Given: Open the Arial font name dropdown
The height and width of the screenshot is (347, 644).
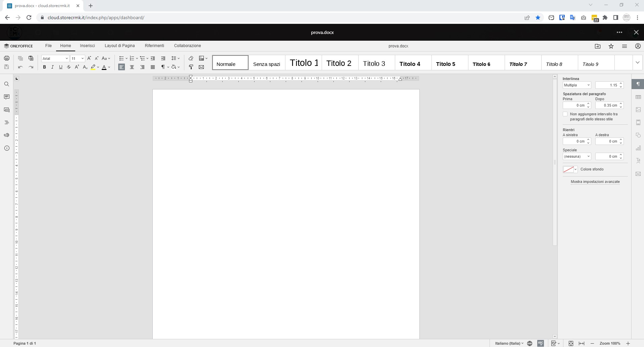Looking at the screenshot, I should coord(55,59).
